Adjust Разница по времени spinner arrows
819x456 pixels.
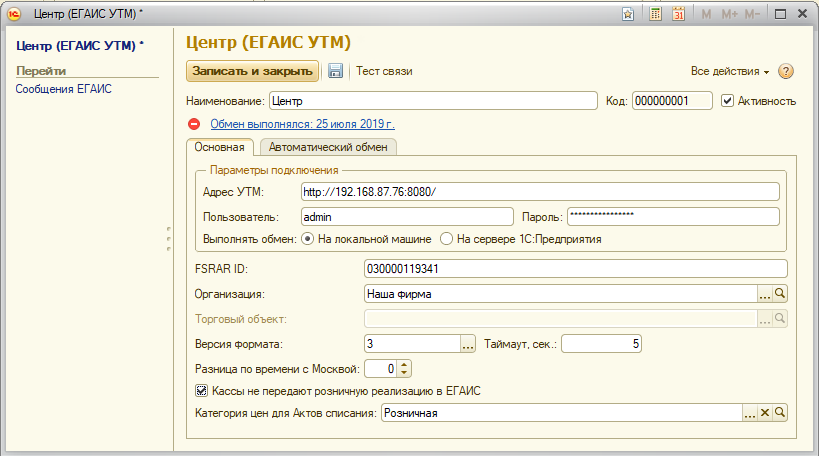404,369
